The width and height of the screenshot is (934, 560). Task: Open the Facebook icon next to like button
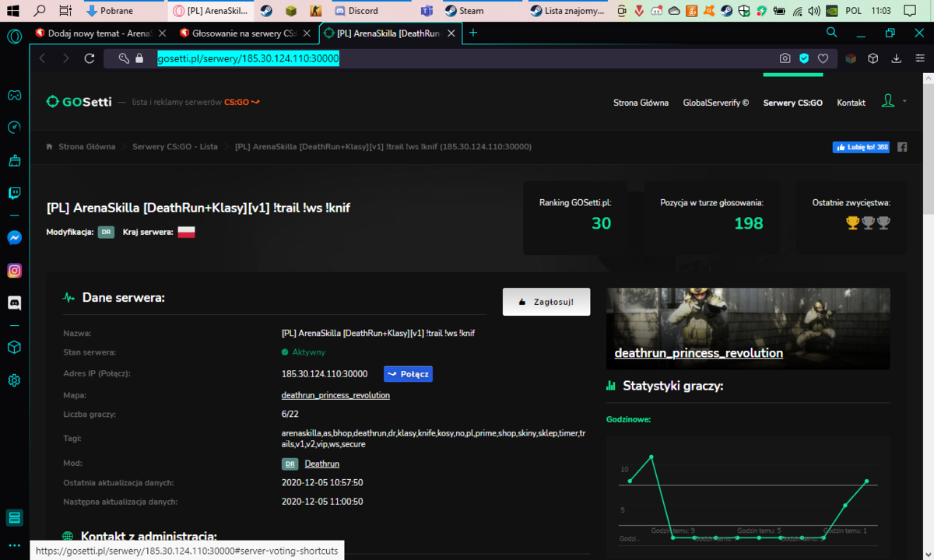[x=902, y=147]
